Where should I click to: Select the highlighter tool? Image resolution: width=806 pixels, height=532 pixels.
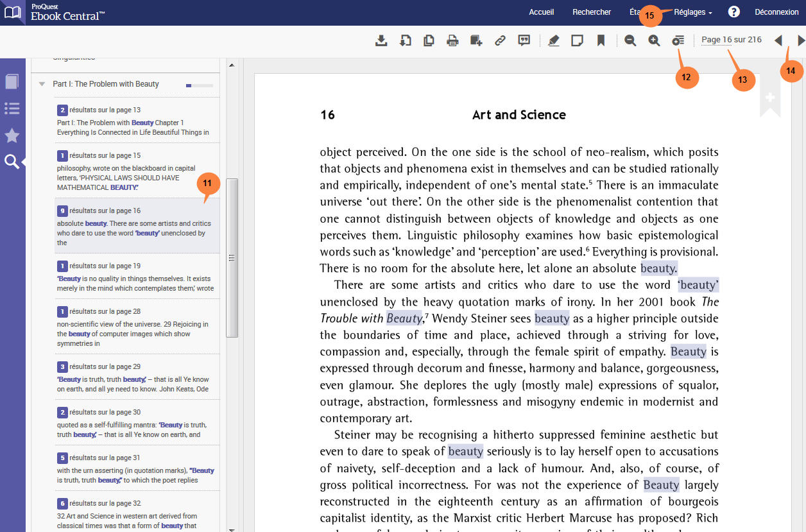(x=554, y=40)
